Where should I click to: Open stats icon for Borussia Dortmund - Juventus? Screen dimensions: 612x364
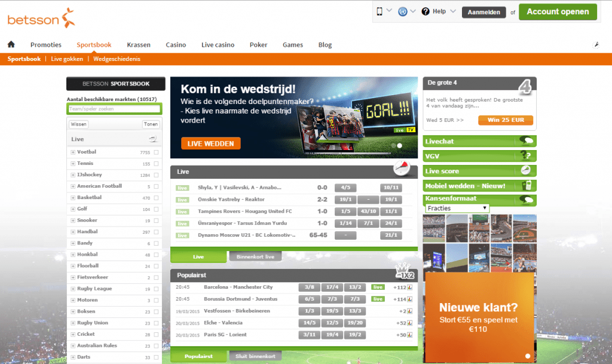point(410,299)
